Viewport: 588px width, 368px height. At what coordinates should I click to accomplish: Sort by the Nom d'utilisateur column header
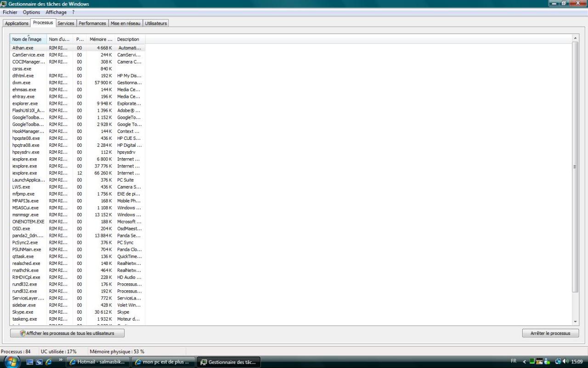pos(60,39)
